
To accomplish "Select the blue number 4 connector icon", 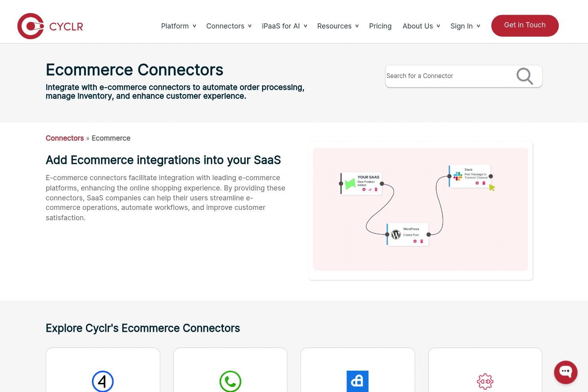I will point(103,381).
